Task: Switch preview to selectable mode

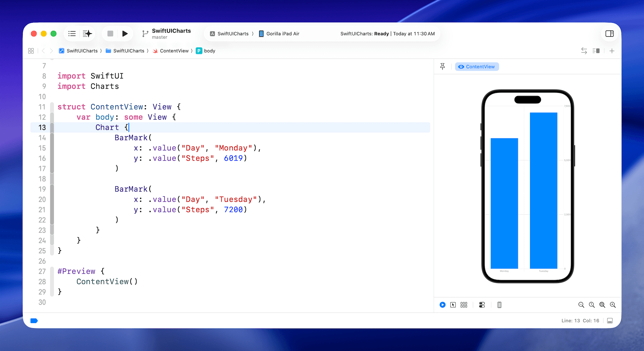Action: click(x=453, y=305)
